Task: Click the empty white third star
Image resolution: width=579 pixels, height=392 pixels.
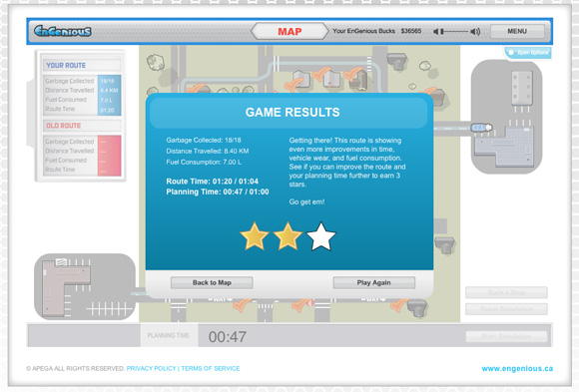Action: (321, 236)
